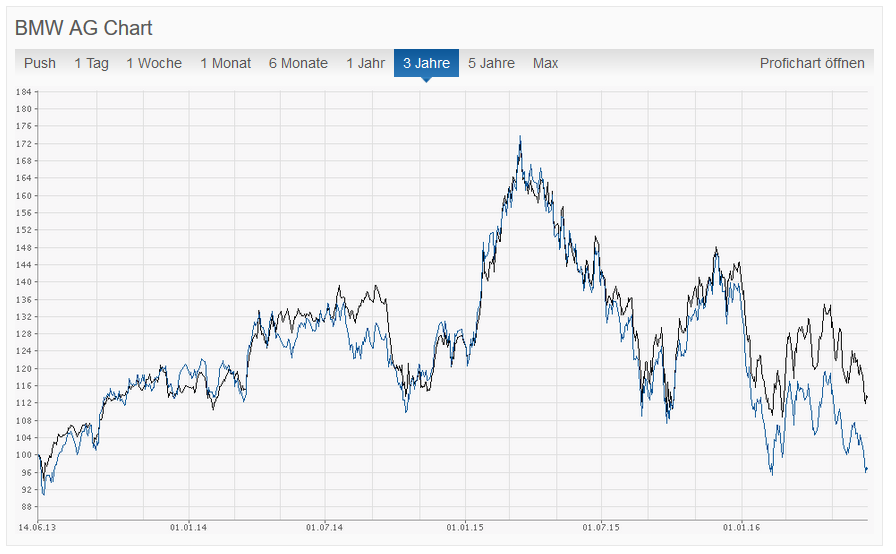Select the Push tab

(x=39, y=63)
